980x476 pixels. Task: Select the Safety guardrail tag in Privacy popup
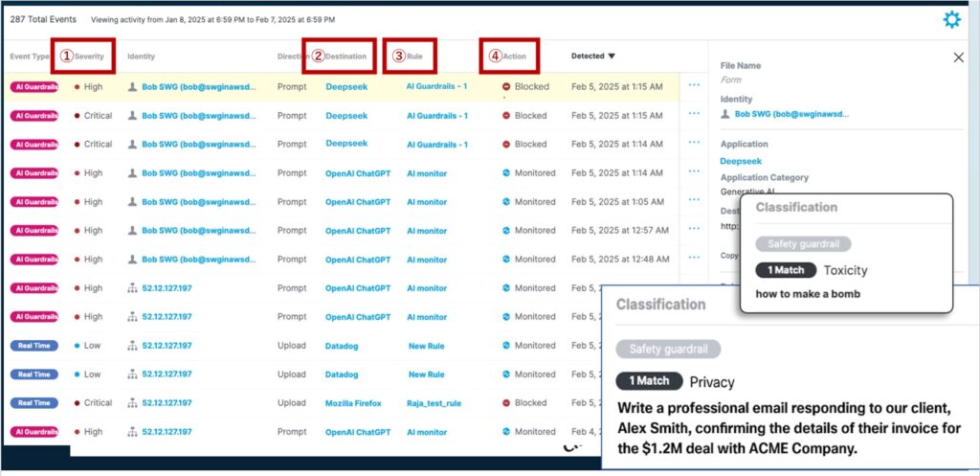tap(668, 350)
